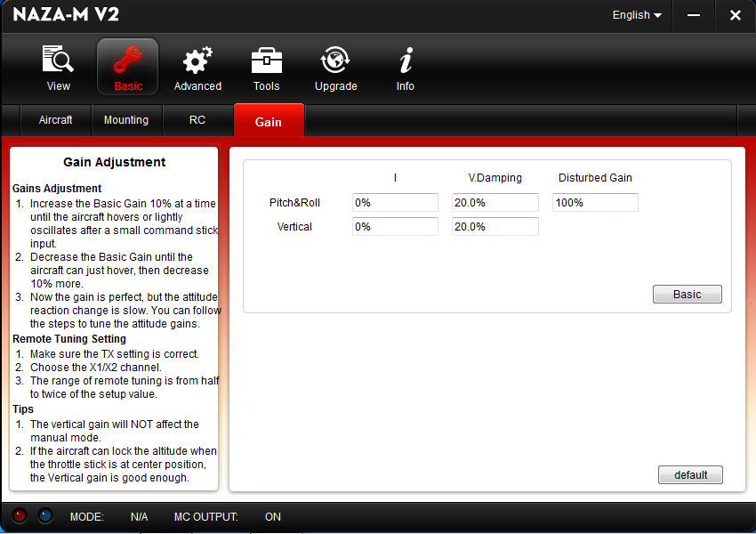
Task: Switch to the Mounting tab
Action: 126,120
